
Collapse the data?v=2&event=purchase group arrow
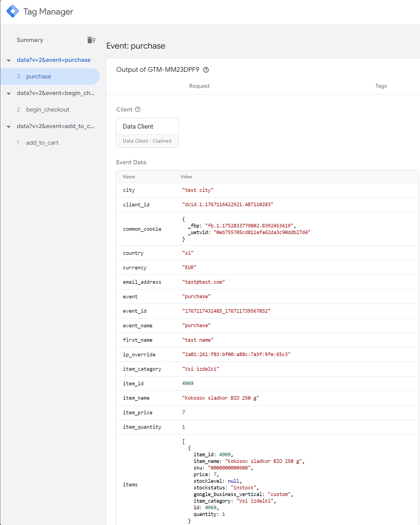click(x=9, y=60)
